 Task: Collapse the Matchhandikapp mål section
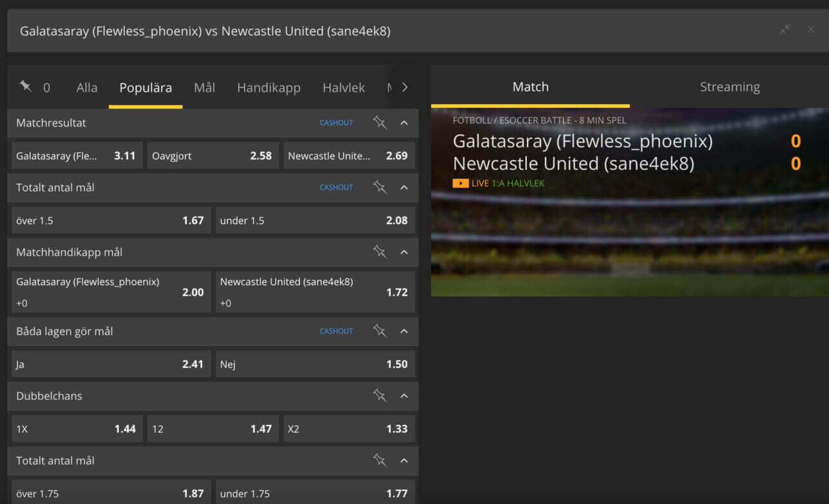click(404, 252)
